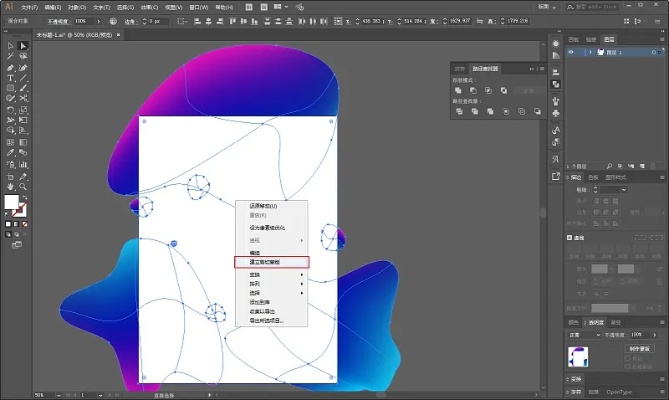Click the Expand button in Pathfinder
The height and width of the screenshot is (400, 669).
tap(529, 90)
